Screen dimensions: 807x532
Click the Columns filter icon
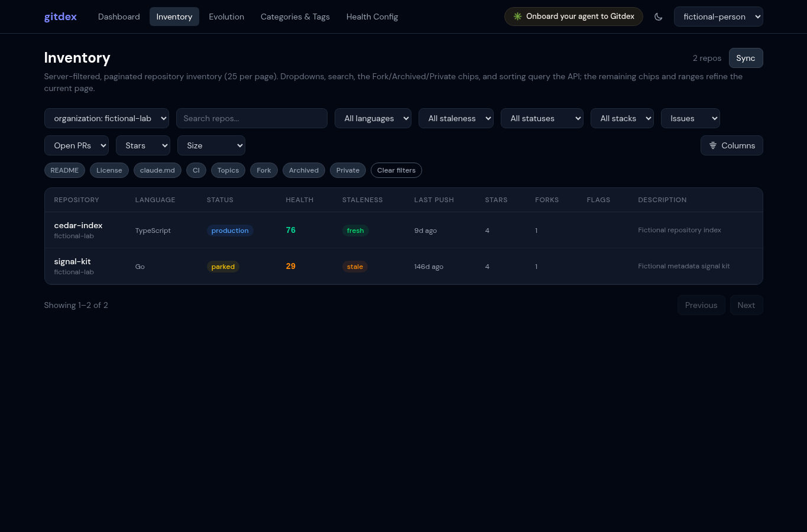tap(713, 145)
